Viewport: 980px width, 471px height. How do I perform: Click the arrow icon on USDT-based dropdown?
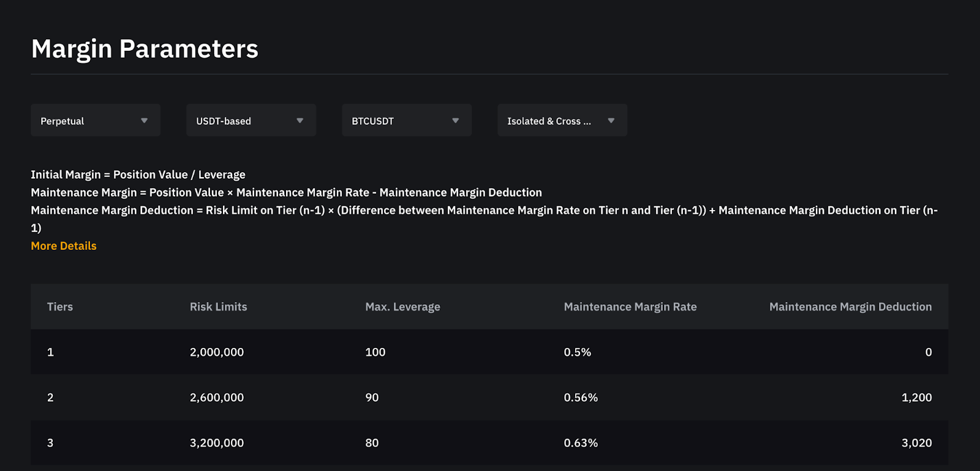coord(300,121)
